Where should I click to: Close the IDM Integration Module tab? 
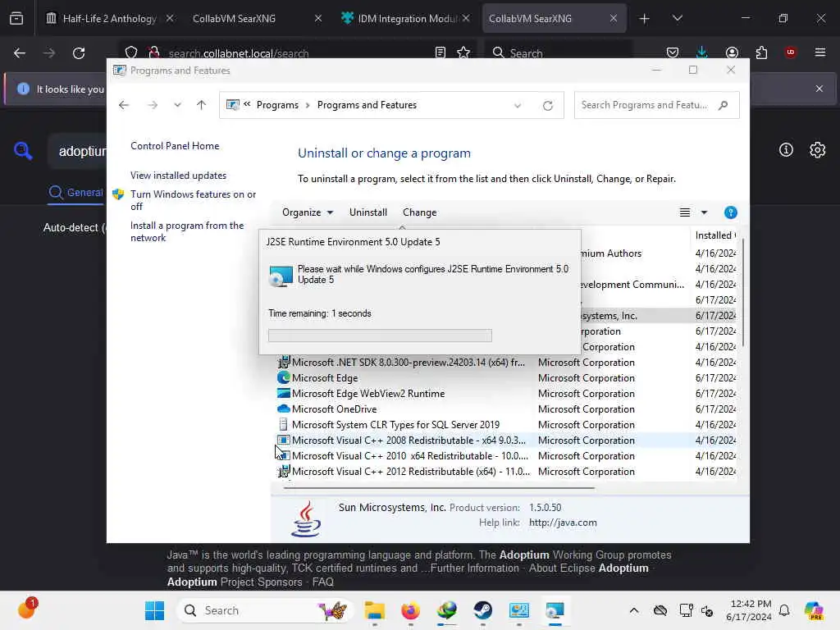466,19
